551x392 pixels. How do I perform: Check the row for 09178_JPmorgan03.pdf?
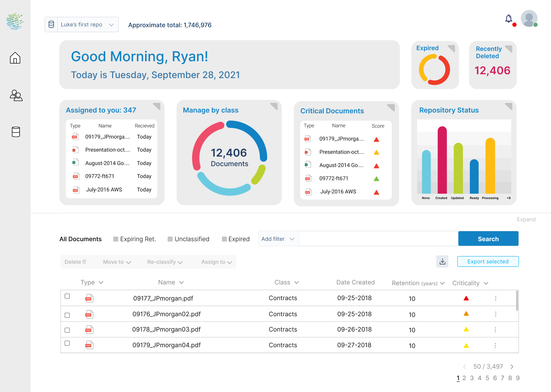(67, 330)
